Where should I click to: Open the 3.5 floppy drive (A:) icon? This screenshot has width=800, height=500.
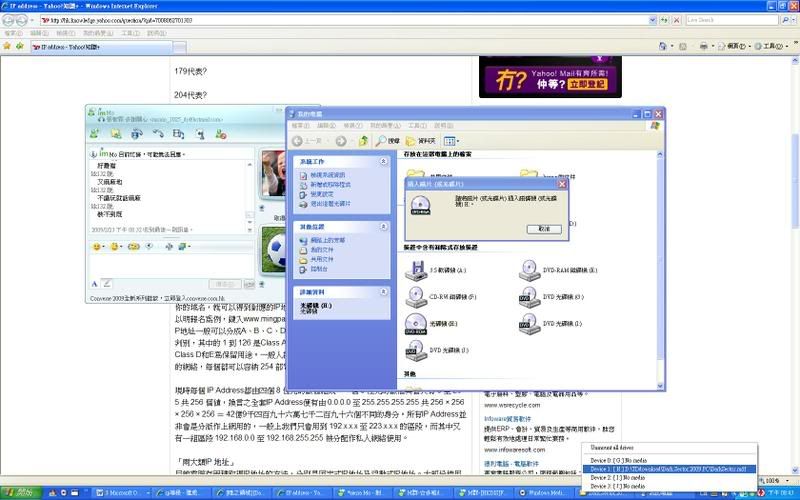(414, 269)
